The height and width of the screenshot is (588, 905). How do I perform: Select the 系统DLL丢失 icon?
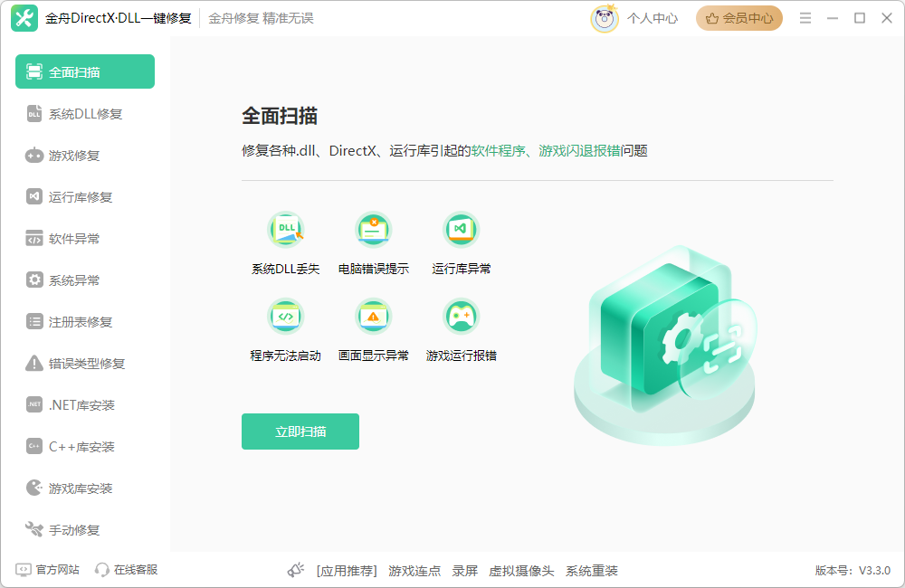pyautogui.click(x=286, y=229)
